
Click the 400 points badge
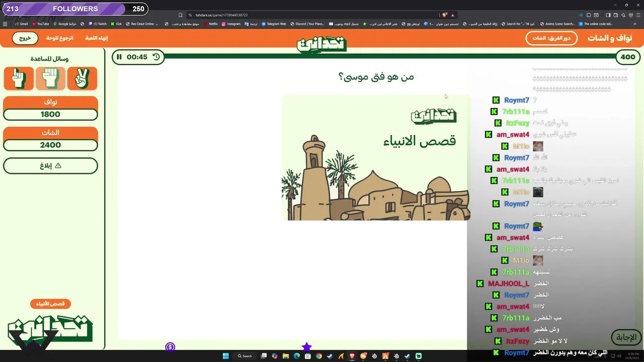628,57
